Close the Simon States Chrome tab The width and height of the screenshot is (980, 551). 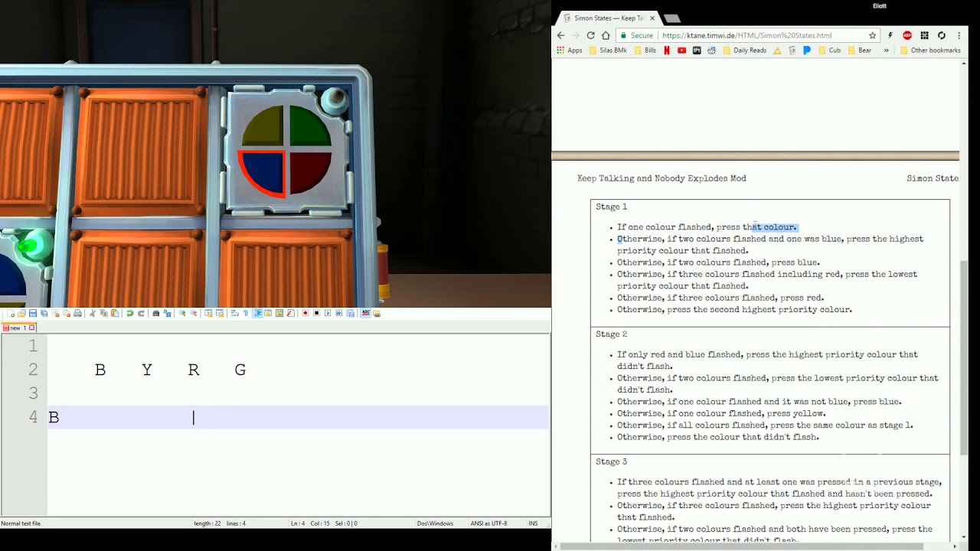652,18
